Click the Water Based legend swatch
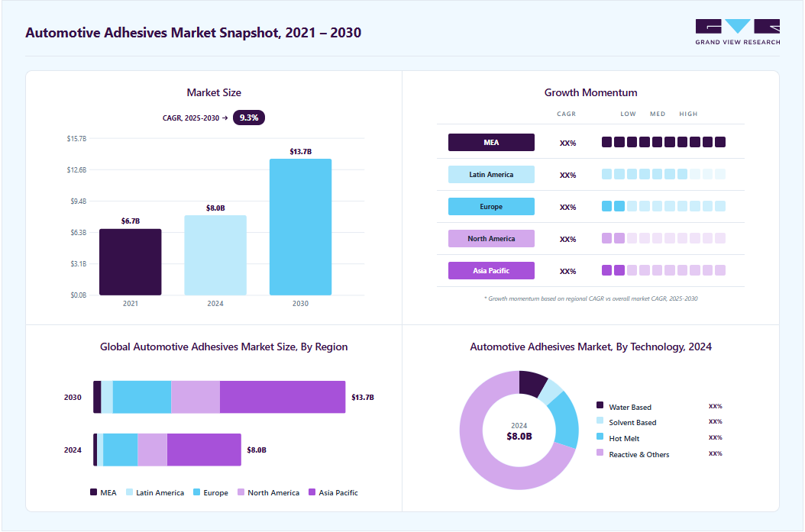805x532 pixels. coord(600,405)
